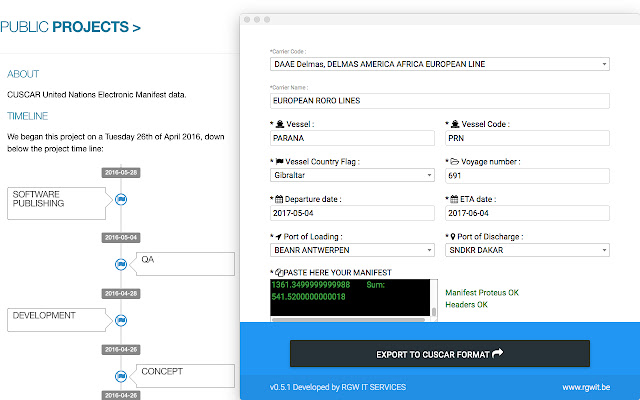This screenshot has height=400, width=640.
Task: Click the calendar icon beside ETA date
Action: pos(454,199)
